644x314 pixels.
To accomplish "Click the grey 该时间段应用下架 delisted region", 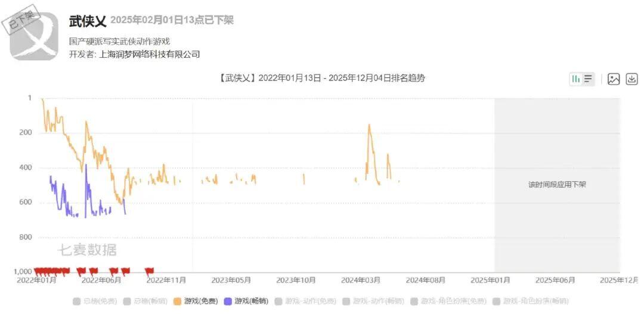I will [x=557, y=185].
